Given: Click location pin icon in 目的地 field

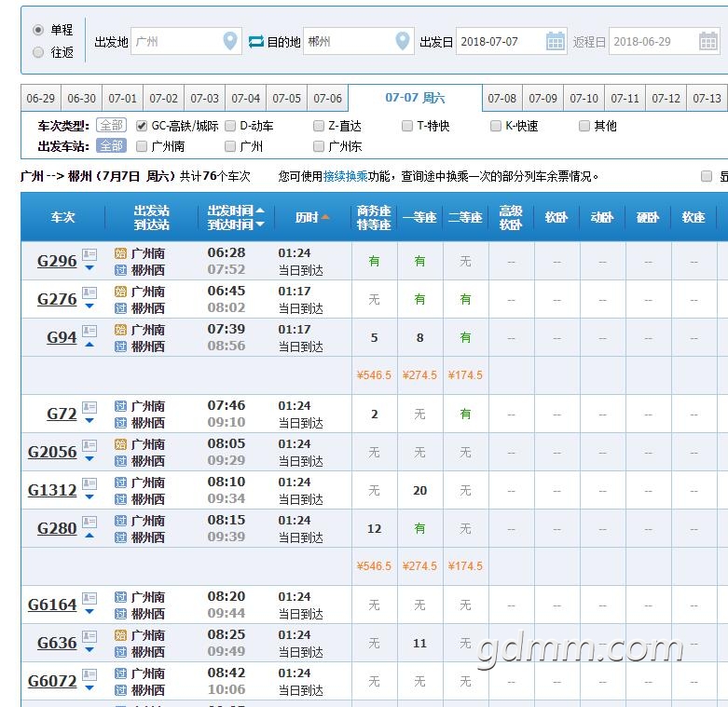Looking at the screenshot, I should click(402, 42).
